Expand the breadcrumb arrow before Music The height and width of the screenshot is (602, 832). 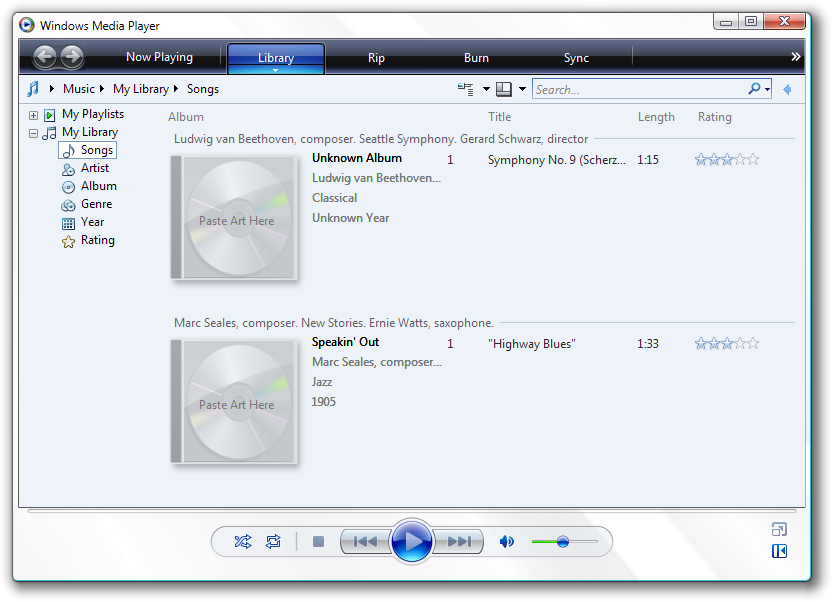52,89
